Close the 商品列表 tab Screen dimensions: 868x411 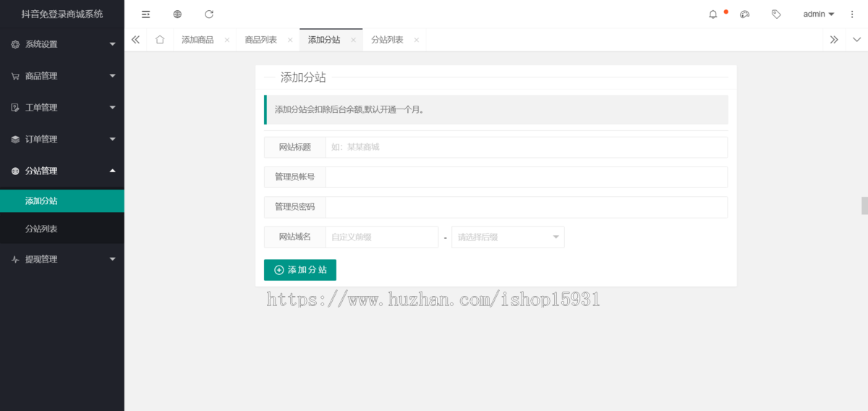point(290,41)
